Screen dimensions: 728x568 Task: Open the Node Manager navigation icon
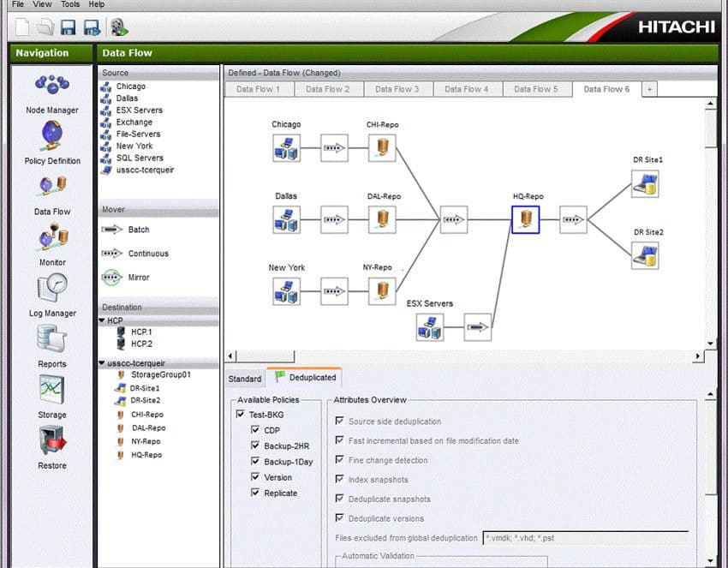(52, 85)
